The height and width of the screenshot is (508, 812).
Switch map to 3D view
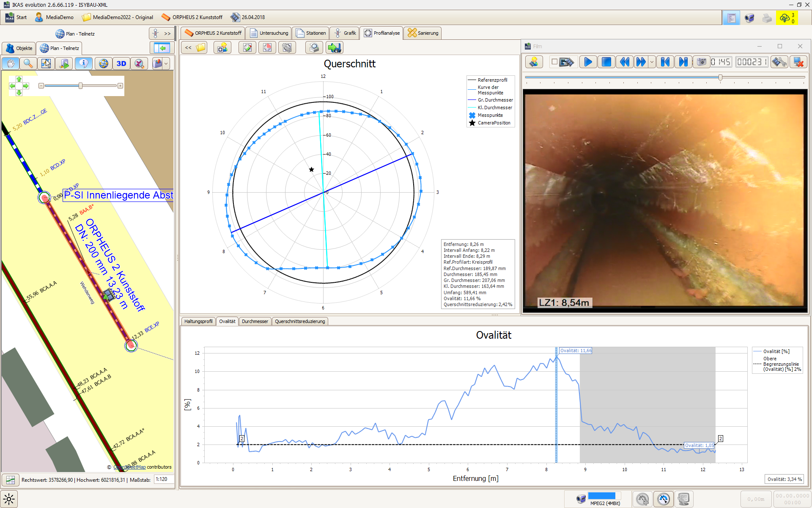(x=121, y=63)
